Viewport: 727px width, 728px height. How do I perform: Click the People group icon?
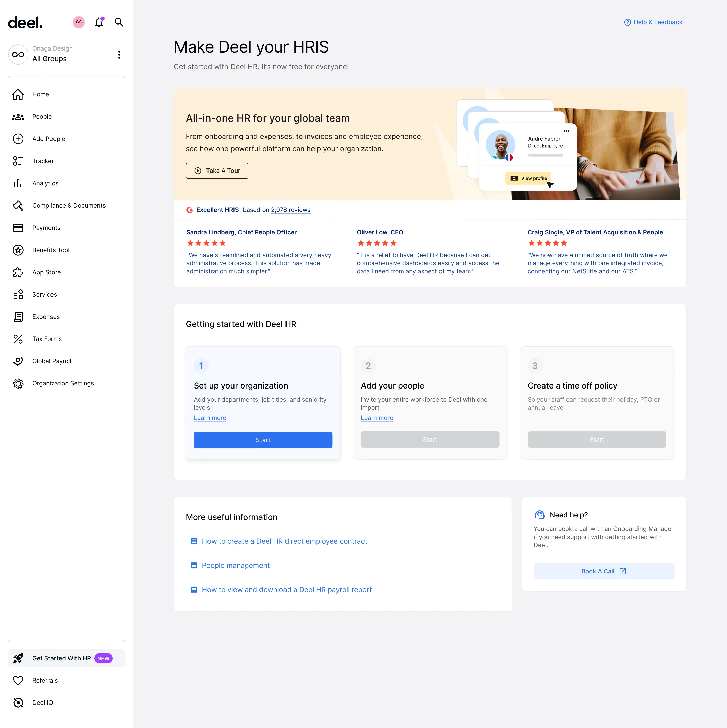pyautogui.click(x=18, y=117)
